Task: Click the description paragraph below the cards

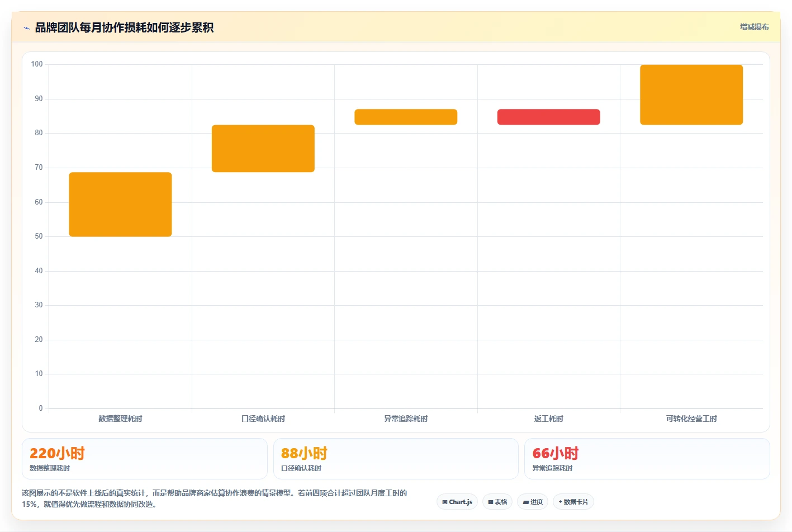Action: pos(215,498)
